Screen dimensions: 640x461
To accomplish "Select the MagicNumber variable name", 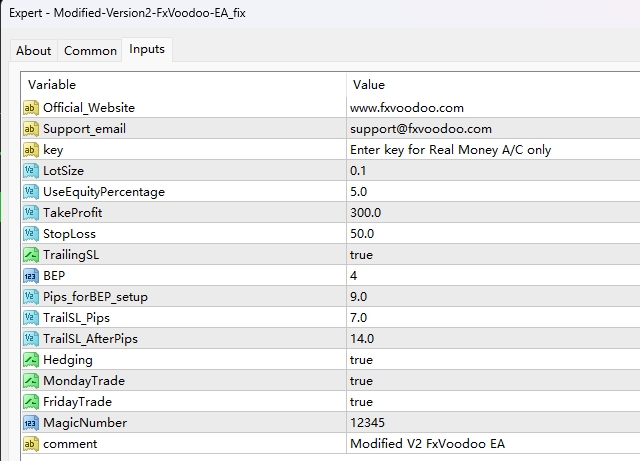I will (x=85, y=423).
